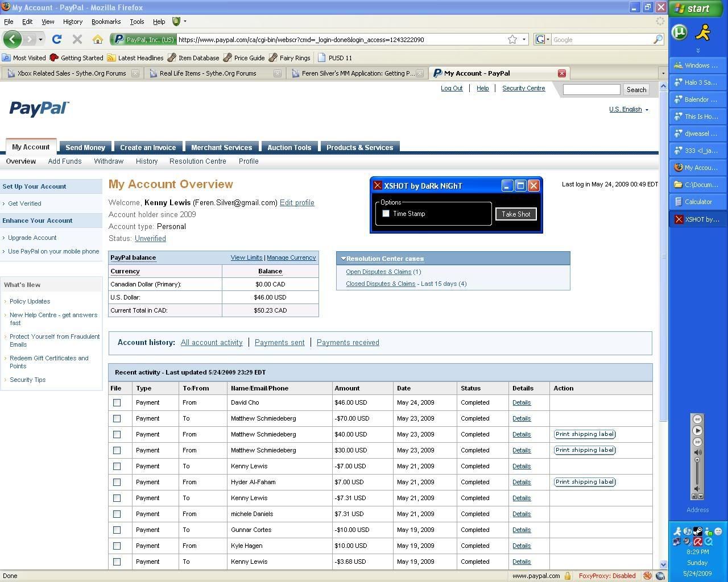The image size is (728, 582).
Task: Click FoxyProxy Disabled status bar item
Action: coord(607,576)
